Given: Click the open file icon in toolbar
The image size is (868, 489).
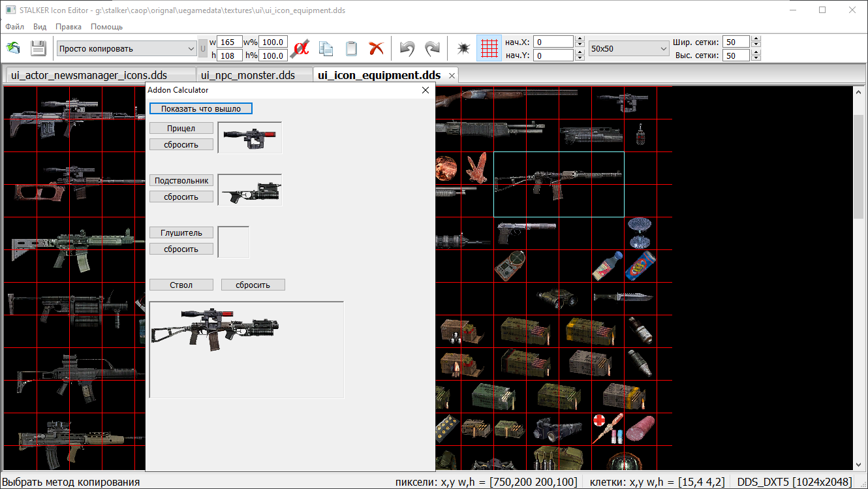Looking at the screenshot, I should 14,48.
